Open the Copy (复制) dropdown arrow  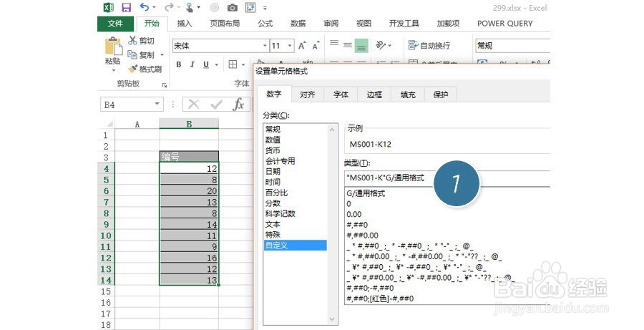point(162,54)
